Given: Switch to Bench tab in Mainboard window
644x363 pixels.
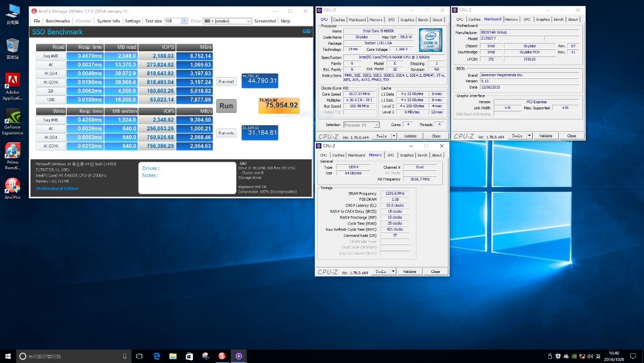Looking at the screenshot, I should pos(558,19).
